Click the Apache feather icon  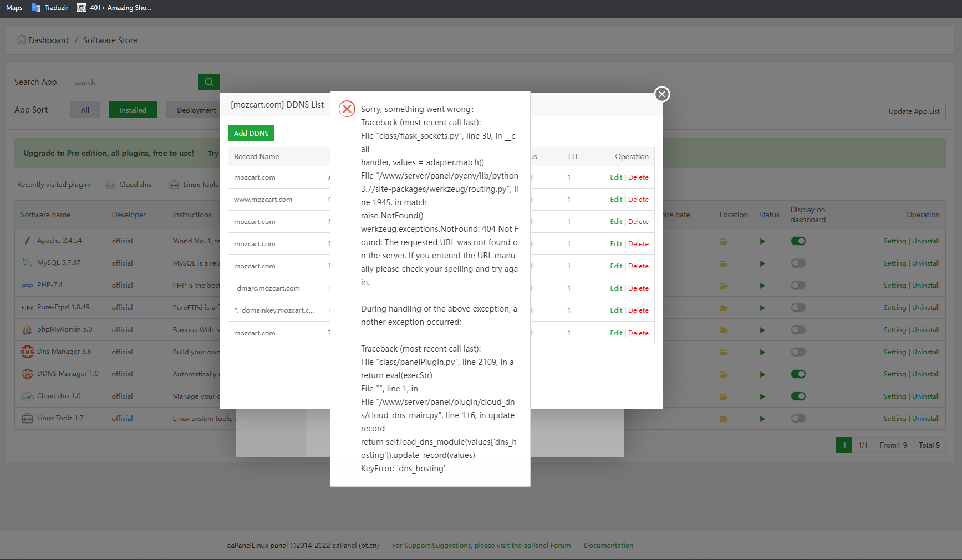coord(27,241)
